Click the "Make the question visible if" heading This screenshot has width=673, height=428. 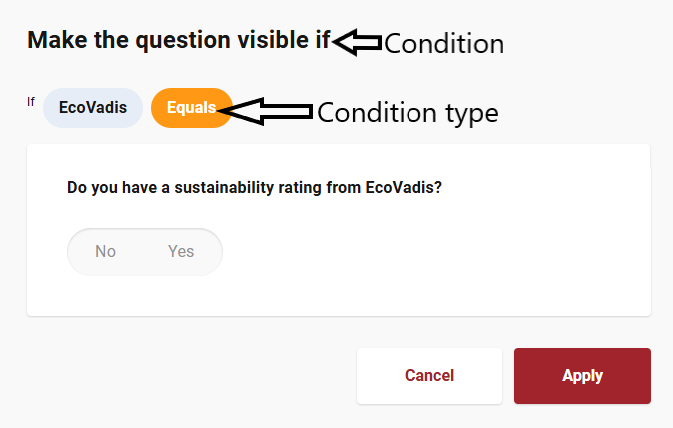point(178,41)
